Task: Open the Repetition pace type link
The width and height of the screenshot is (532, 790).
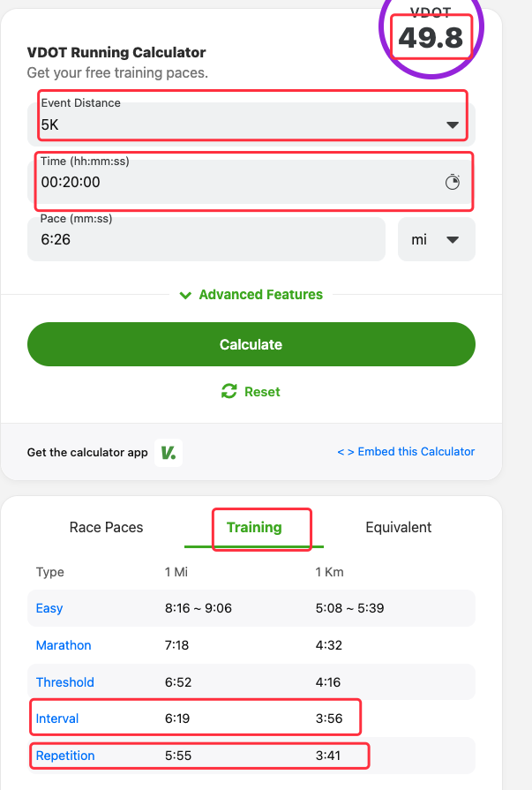Action: coord(65,756)
